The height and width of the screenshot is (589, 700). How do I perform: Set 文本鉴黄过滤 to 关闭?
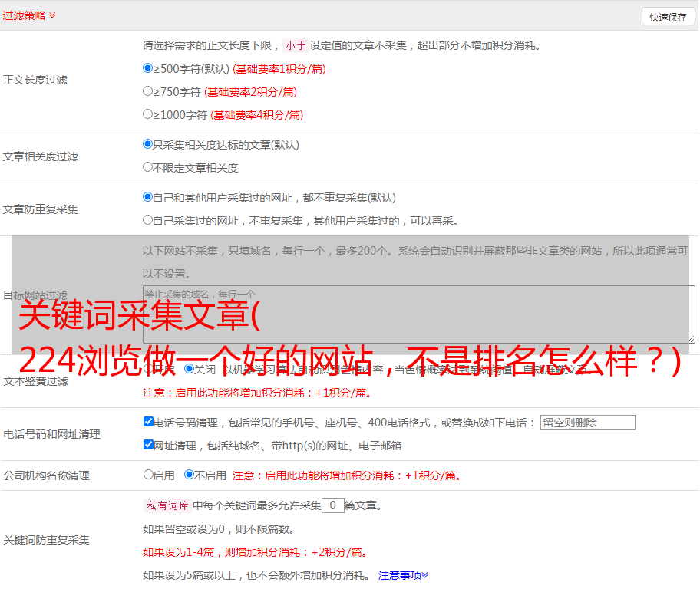[190, 369]
